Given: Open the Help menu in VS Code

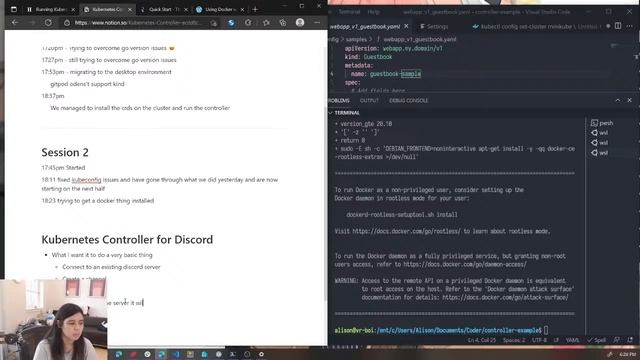Looking at the screenshot, I should click(x=373, y=12).
